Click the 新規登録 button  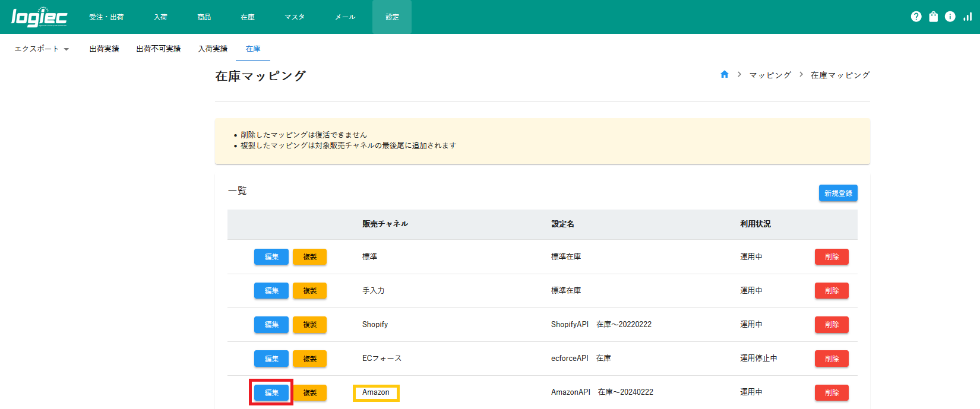pyautogui.click(x=837, y=194)
